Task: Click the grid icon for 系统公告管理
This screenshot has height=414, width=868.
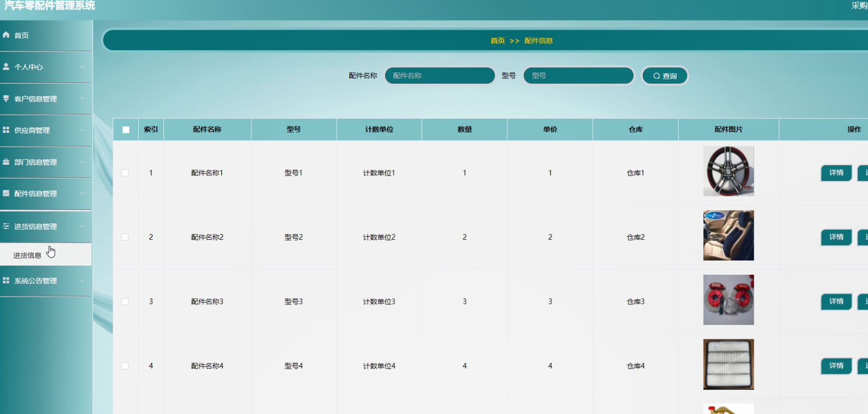Action: pyautogui.click(x=6, y=281)
